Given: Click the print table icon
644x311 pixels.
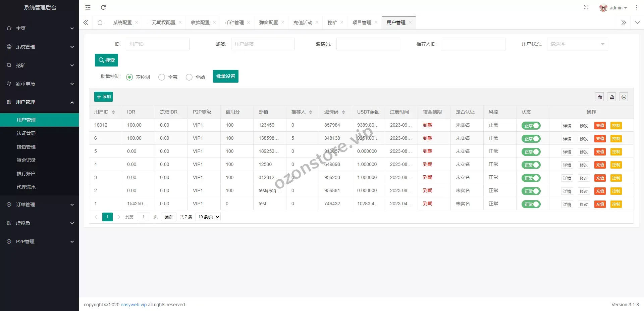Looking at the screenshot, I should (x=624, y=97).
